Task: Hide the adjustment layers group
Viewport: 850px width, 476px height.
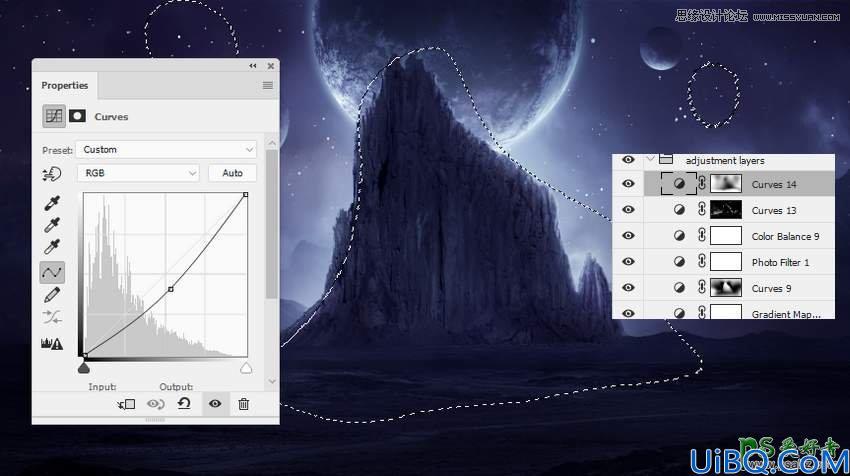Action: pyautogui.click(x=628, y=159)
